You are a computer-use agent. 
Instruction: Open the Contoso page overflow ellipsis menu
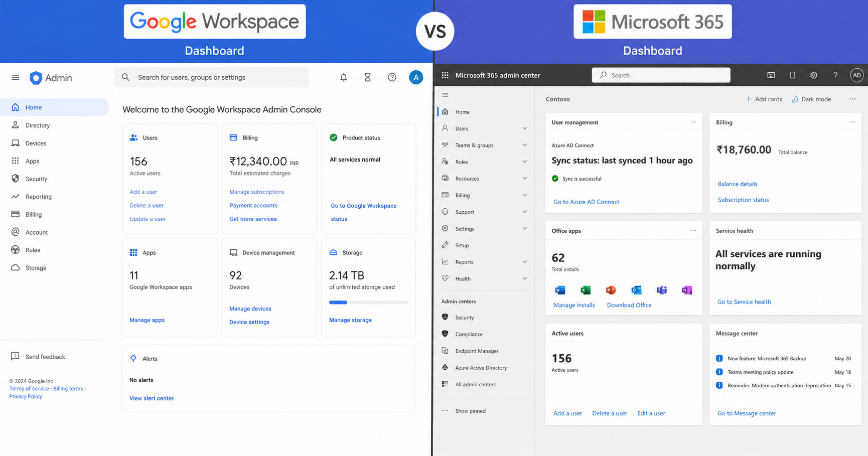852,99
